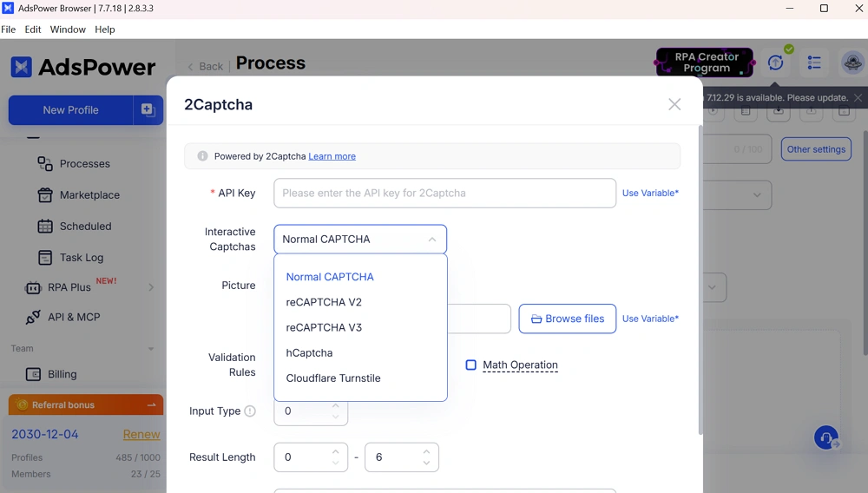Open the Help menu
Screen dimensions: 868x493
(105, 30)
